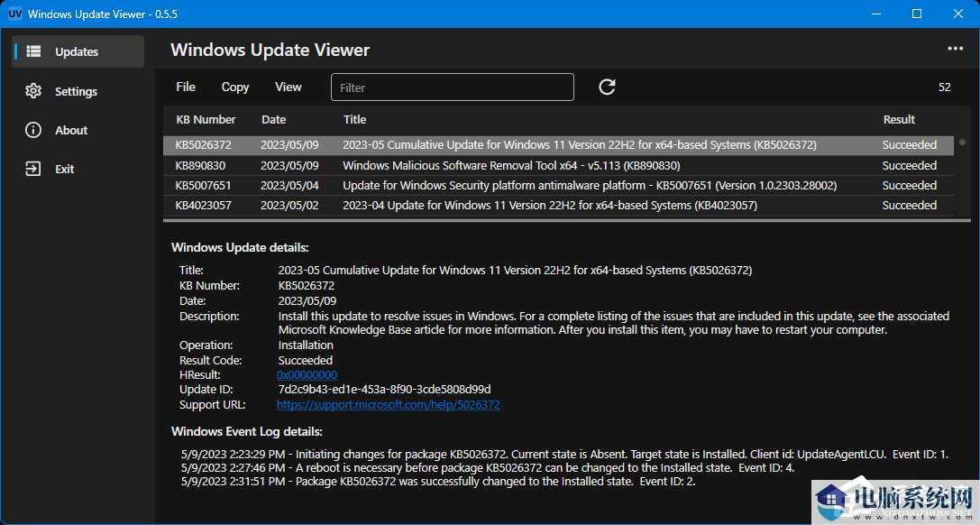Click the Windows Update Viewer page heading
The image size is (980, 525).
click(x=270, y=50)
